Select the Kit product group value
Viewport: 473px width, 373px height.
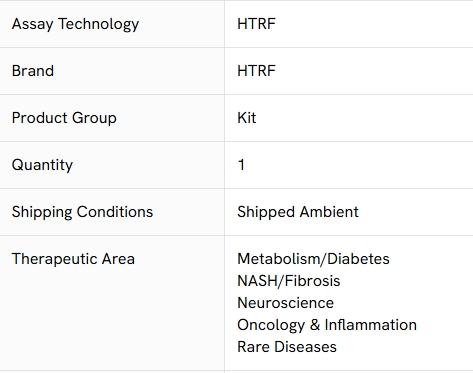click(x=247, y=118)
